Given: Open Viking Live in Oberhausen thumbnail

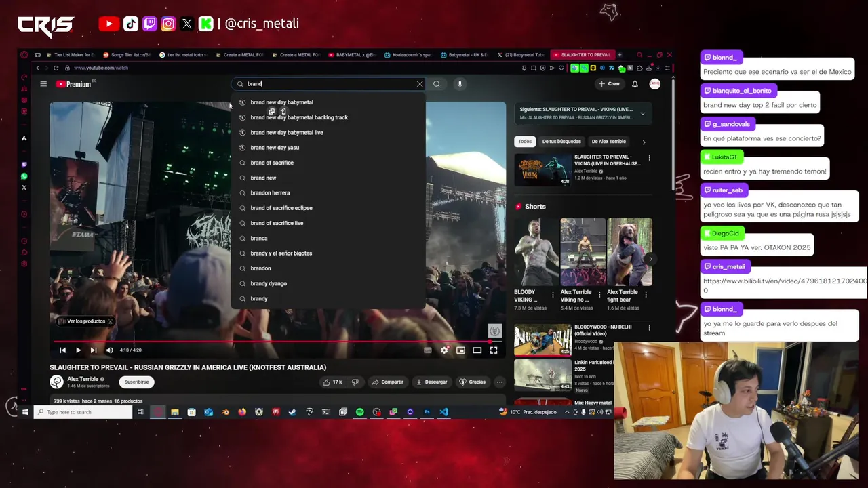Looking at the screenshot, I should click(x=542, y=169).
